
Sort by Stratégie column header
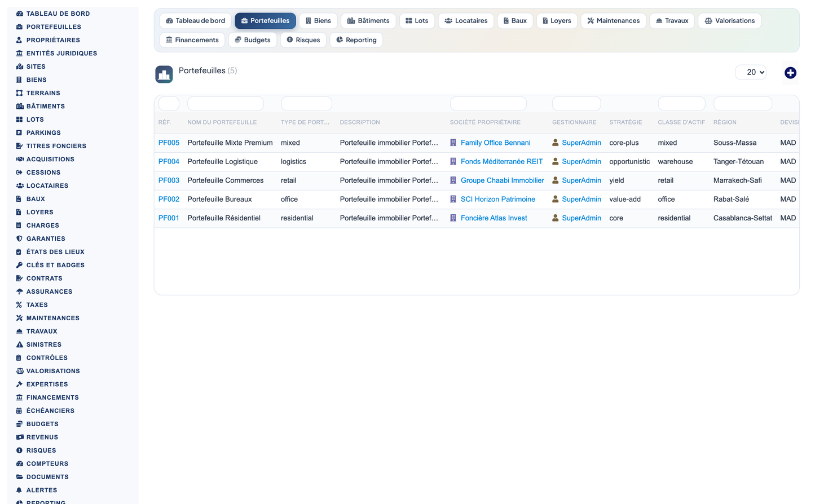(625, 122)
